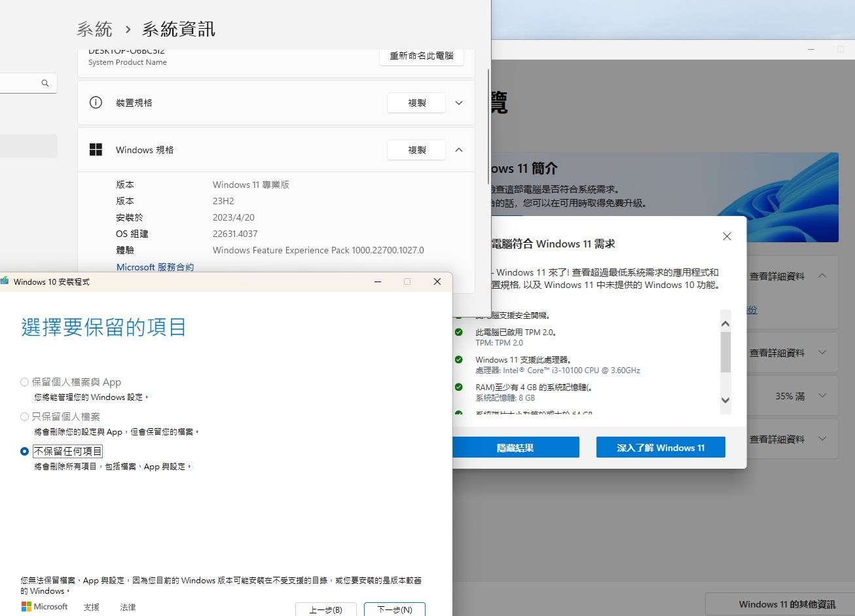This screenshot has height=616, width=855.
Task: Click the Microsoft logo in the installer footer
Action: pos(45,607)
